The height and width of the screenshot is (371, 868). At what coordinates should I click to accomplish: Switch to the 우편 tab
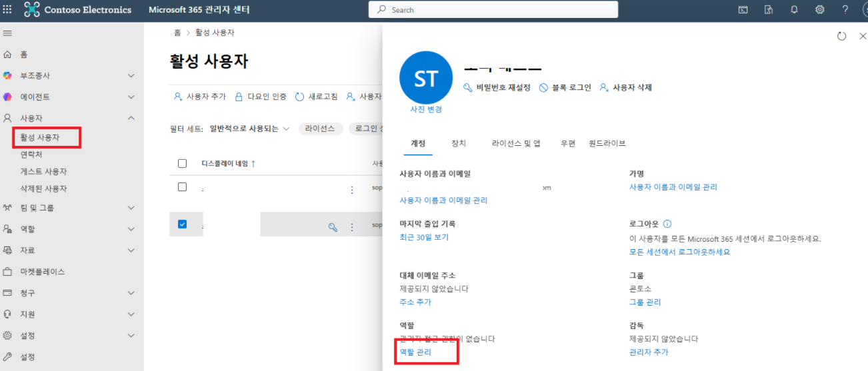tap(567, 143)
